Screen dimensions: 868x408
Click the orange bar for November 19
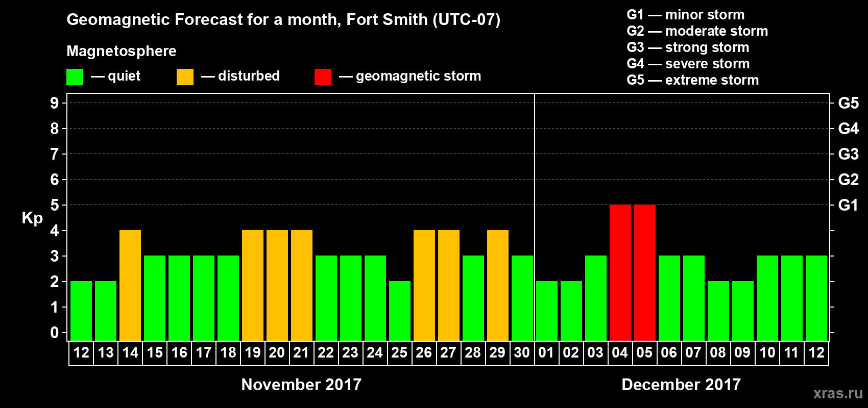[253, 286]
